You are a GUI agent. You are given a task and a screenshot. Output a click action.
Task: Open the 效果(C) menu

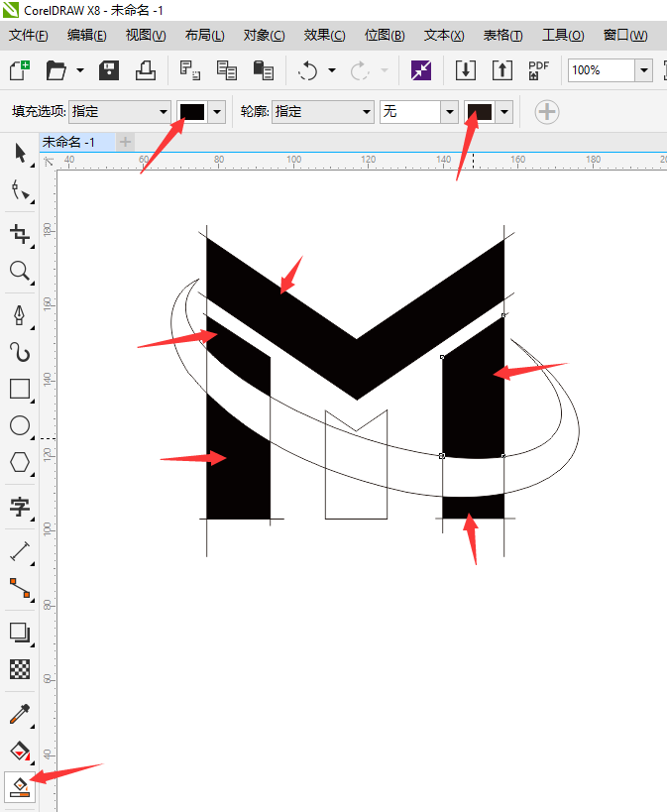pos(324,36)
